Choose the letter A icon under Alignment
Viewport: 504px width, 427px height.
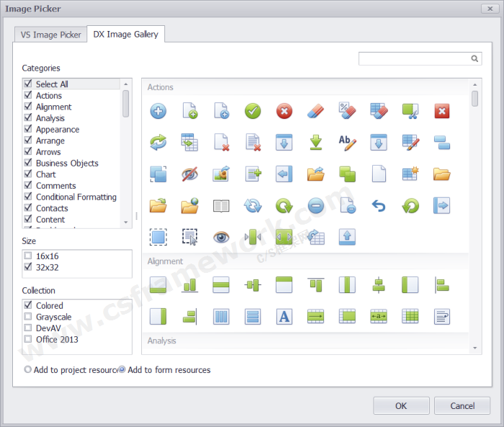click(x=284, y=316)
